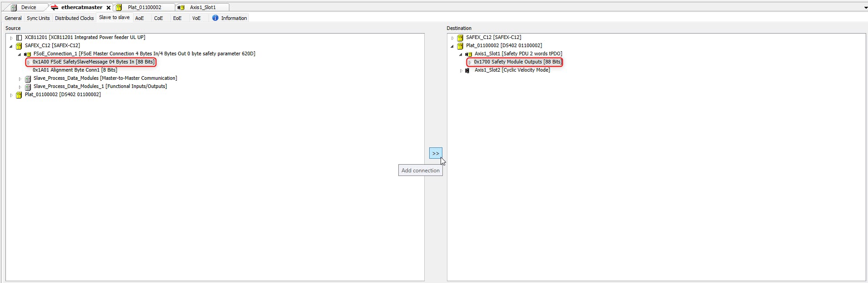
Task: Click the FSoE_Connection_1 module icon
Action: (28, 54)
